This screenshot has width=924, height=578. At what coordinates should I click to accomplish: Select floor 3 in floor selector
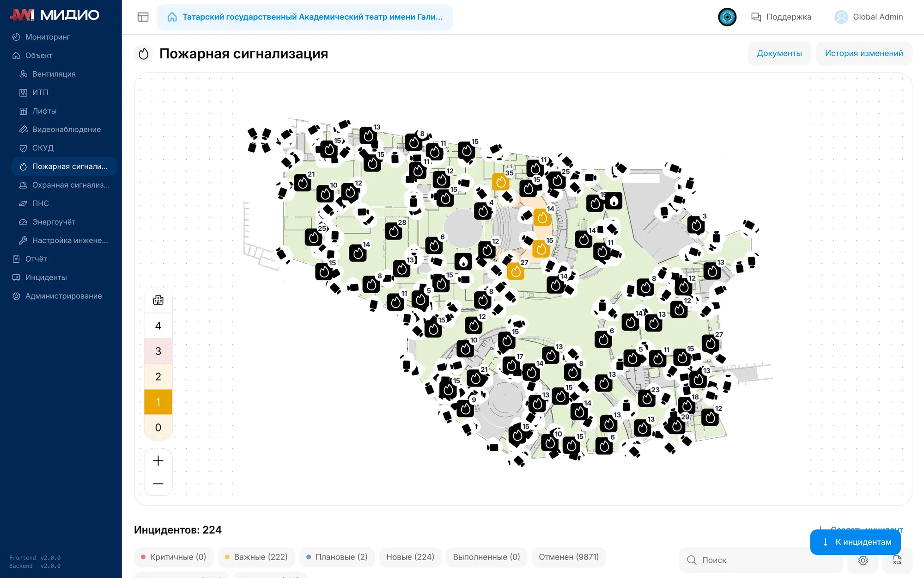[158, 351]
